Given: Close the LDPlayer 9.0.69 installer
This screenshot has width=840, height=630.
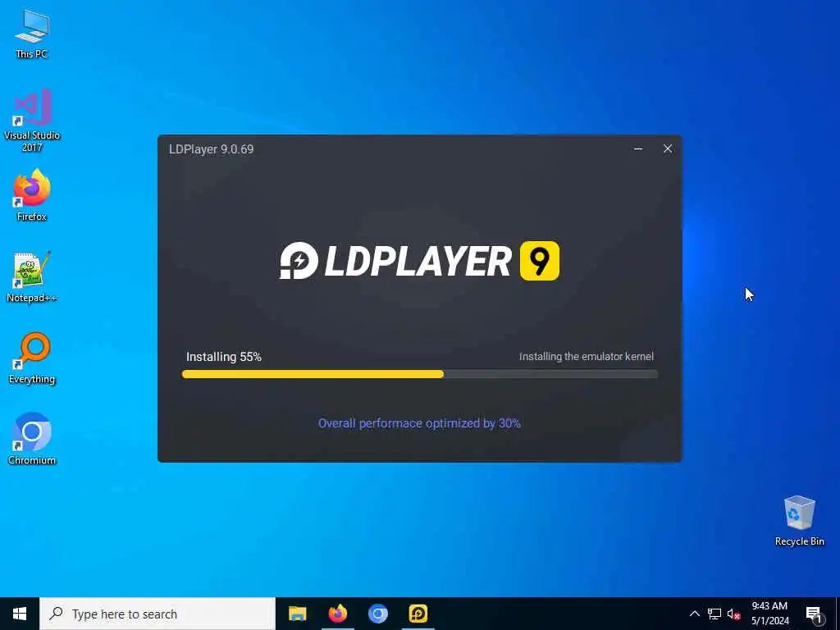Looking at the screenshot, I should point(668,149).
